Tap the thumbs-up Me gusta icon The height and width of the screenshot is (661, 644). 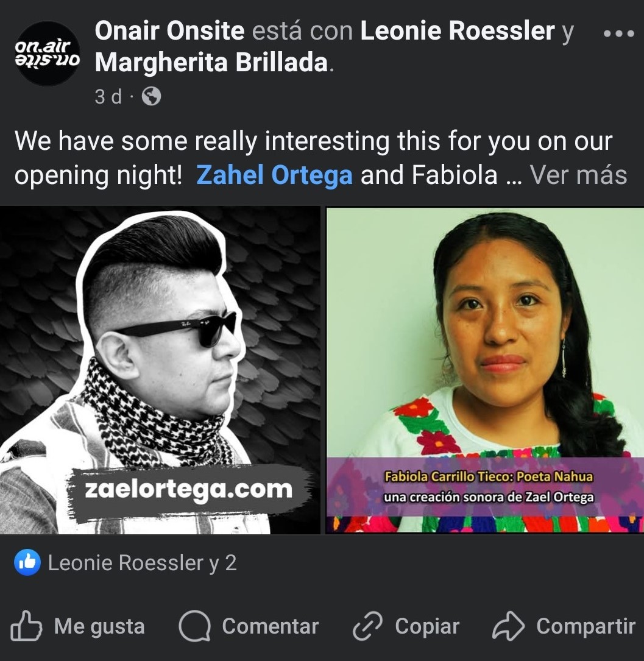[26, 626]
